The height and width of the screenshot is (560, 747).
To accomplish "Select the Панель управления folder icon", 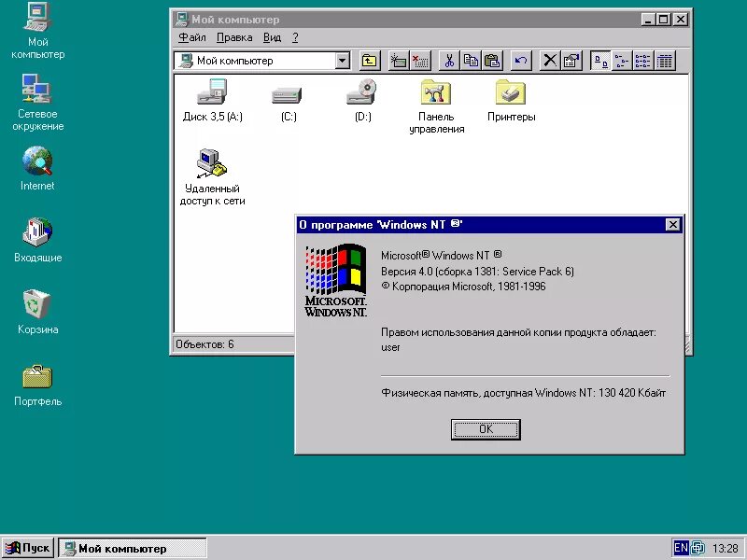I will point(436,91).
